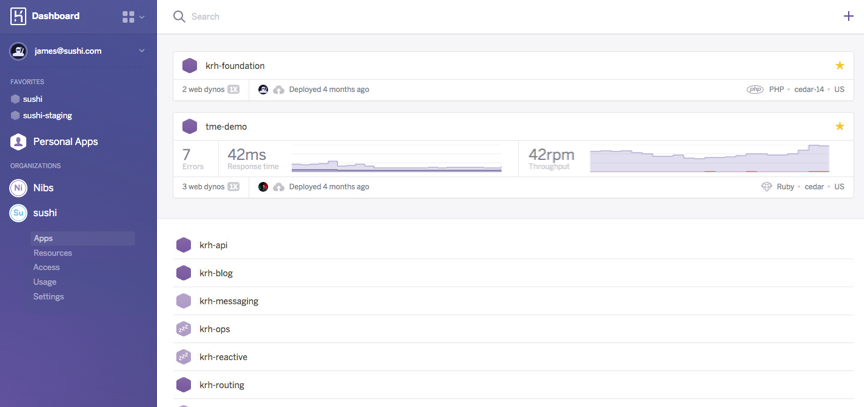Expand the app switcher chevron

[142, 17]
